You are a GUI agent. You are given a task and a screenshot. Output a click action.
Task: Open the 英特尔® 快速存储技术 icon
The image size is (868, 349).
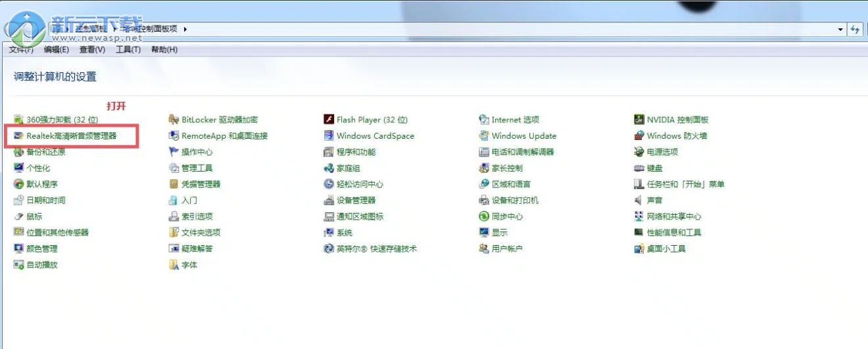tap(329, 248)
